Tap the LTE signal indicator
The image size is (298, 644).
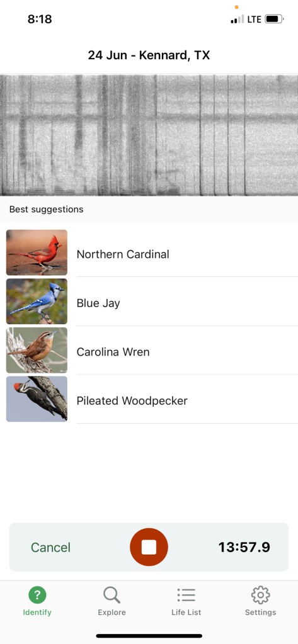click(x=254, y=19)
